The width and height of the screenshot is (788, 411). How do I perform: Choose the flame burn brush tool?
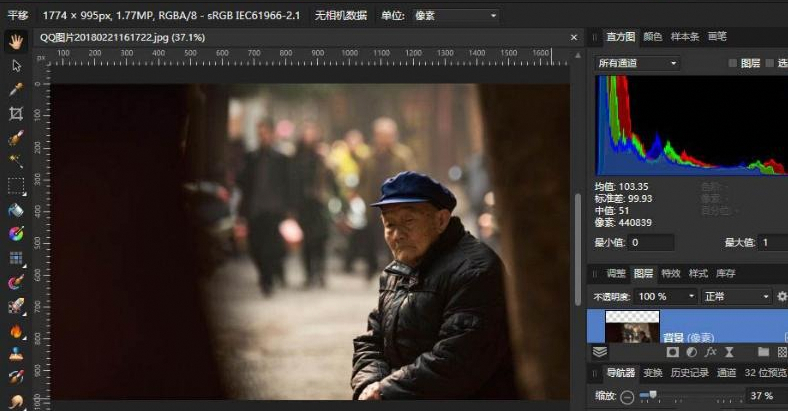click(x=16, y=331)
